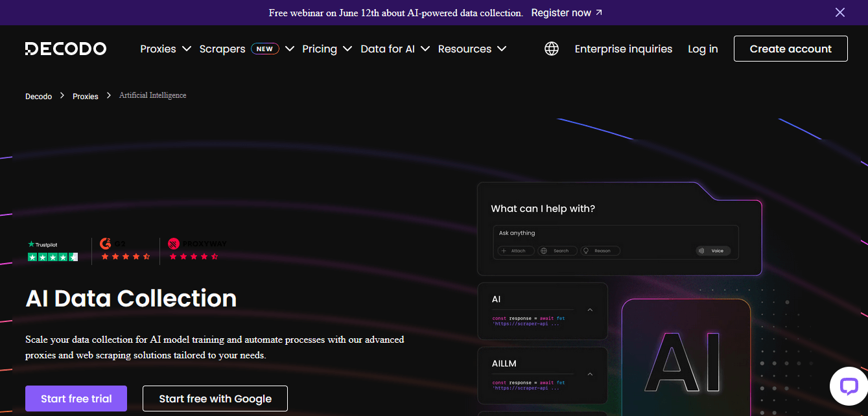Open the Pricing dropdown menu
Screen dimensions: 868x416
[x=327, y=49]
